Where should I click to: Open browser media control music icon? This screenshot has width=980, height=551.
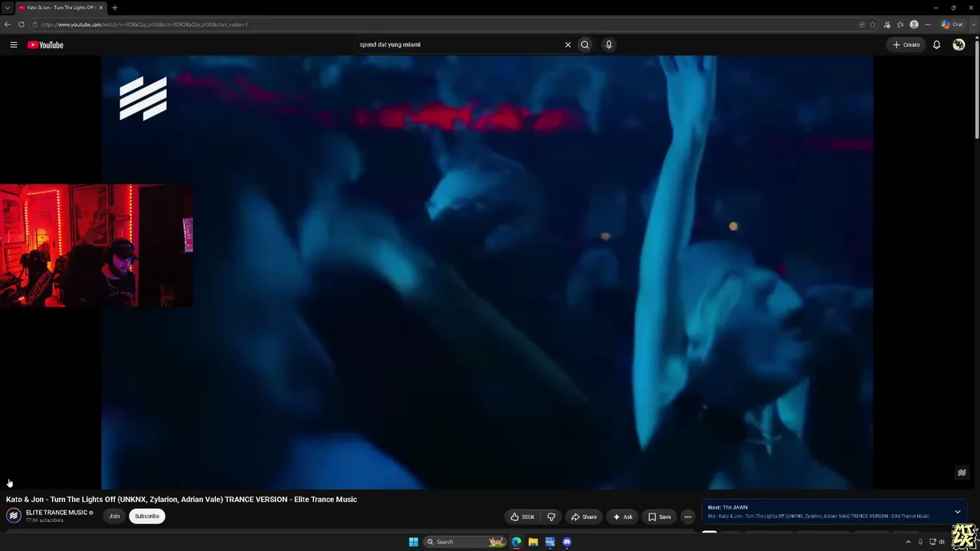[887, 24]
